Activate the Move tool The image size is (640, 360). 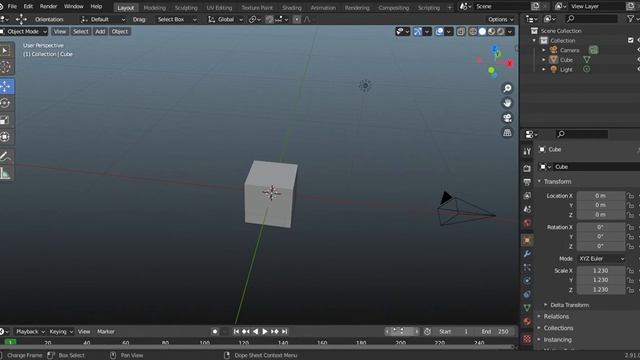(5, 87)
